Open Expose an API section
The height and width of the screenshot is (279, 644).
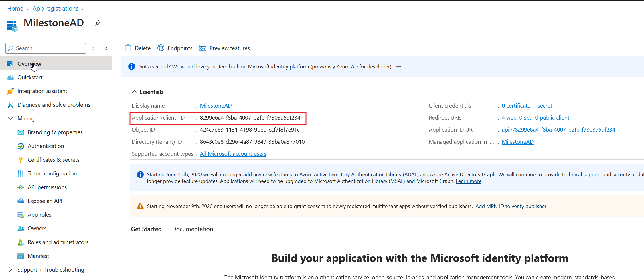tap(45, 201)
